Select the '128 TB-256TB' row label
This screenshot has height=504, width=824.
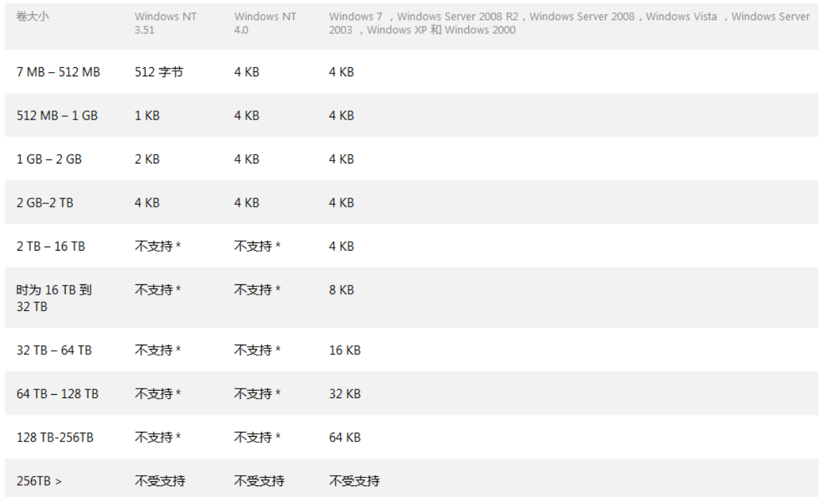(55, 437)
